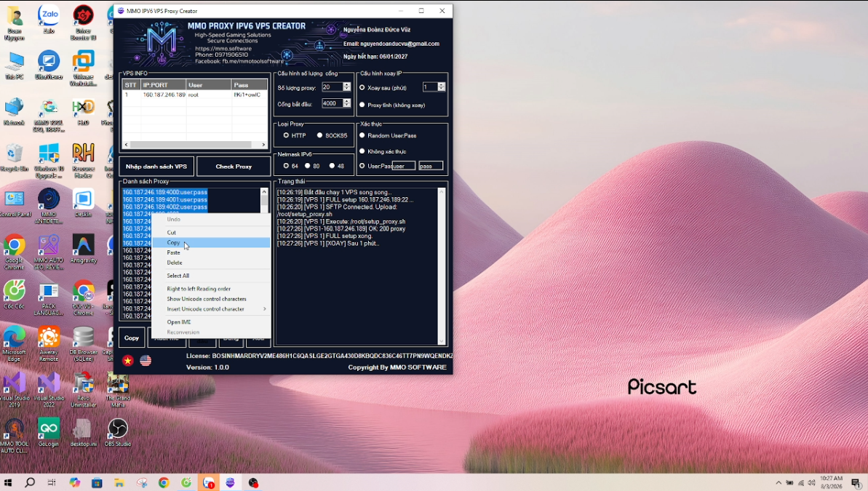Enable the static proxy 'Proxy tĩnh' option
Image resolution: width=868 pixels, height=491 pixels.
click(x=362, y=105)
